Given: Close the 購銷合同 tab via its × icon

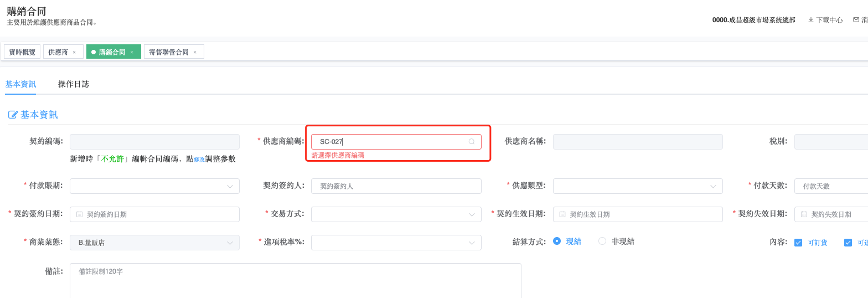Looking at the screenshot, I should pyautogui.click(x=132, y=52).
